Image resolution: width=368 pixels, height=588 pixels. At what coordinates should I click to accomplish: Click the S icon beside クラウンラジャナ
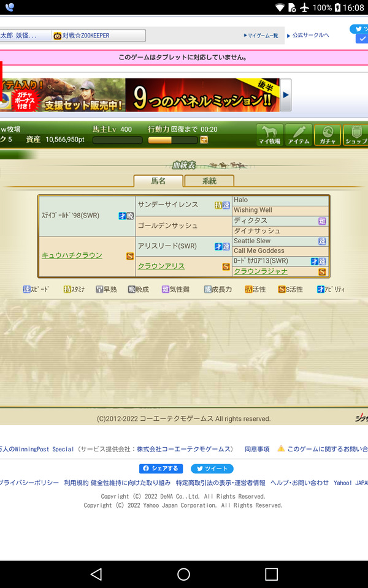point(322,272)
